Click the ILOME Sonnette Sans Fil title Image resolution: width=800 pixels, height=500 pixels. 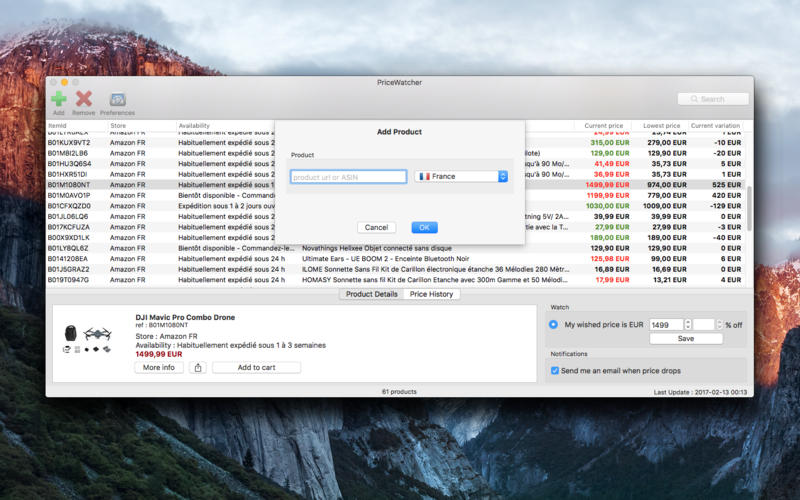pos(435,269)
